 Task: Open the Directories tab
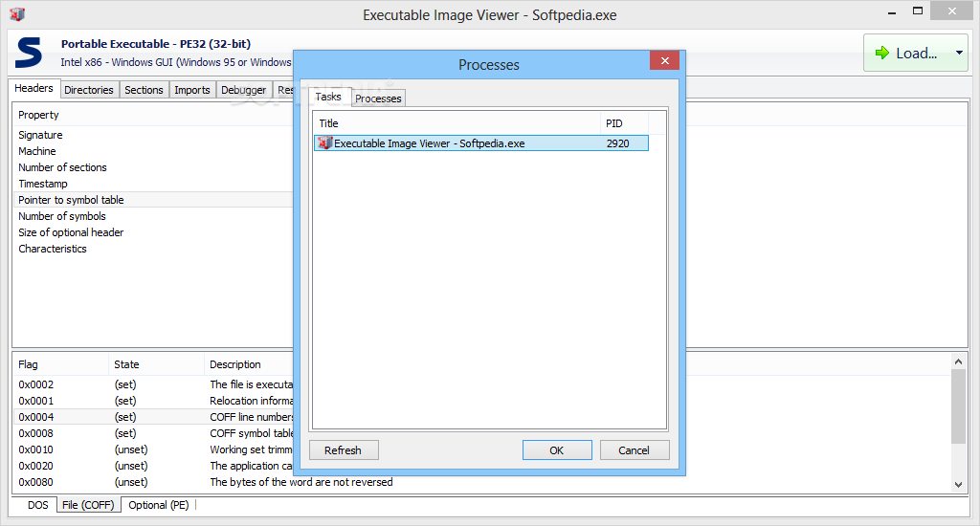pos(89,90)
